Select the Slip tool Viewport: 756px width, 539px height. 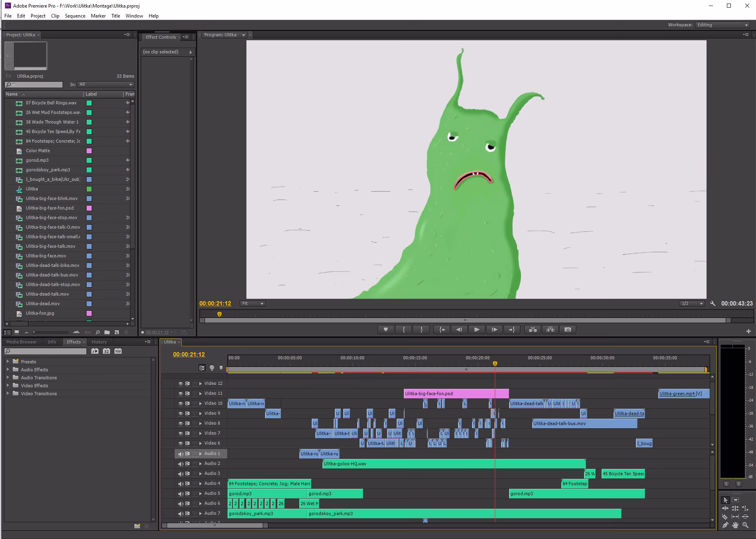(x=735, y=517)
